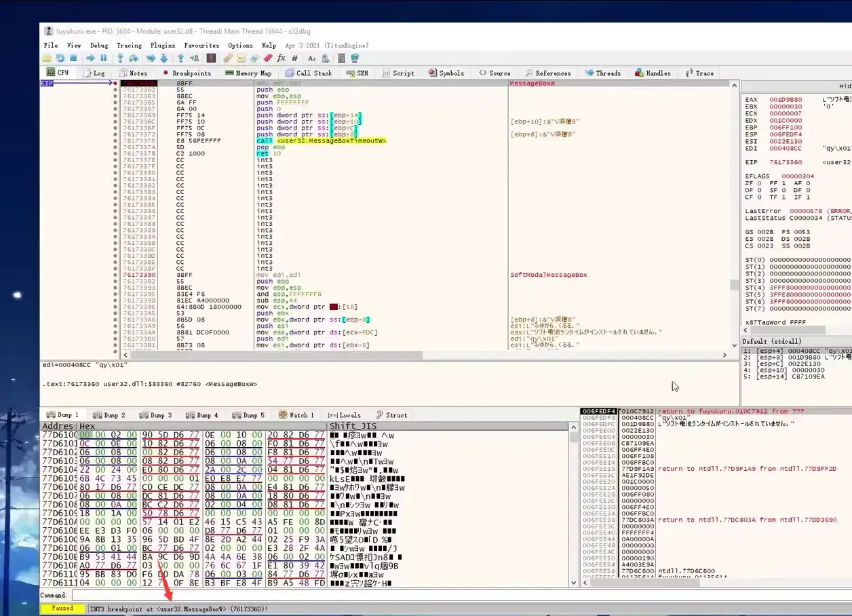Open the Calculator toolbar icon
The height and width of the screenshot is (616, 852).
point(341,58)
